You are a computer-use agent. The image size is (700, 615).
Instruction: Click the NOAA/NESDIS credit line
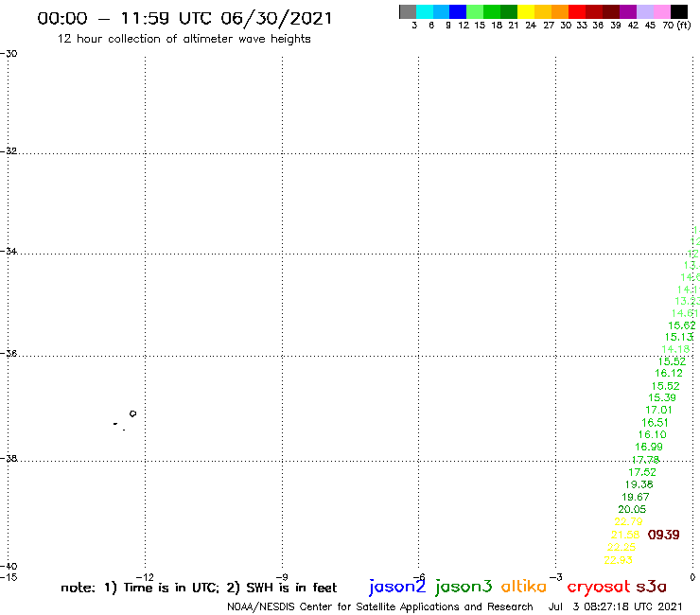click(x=380, y=606)
